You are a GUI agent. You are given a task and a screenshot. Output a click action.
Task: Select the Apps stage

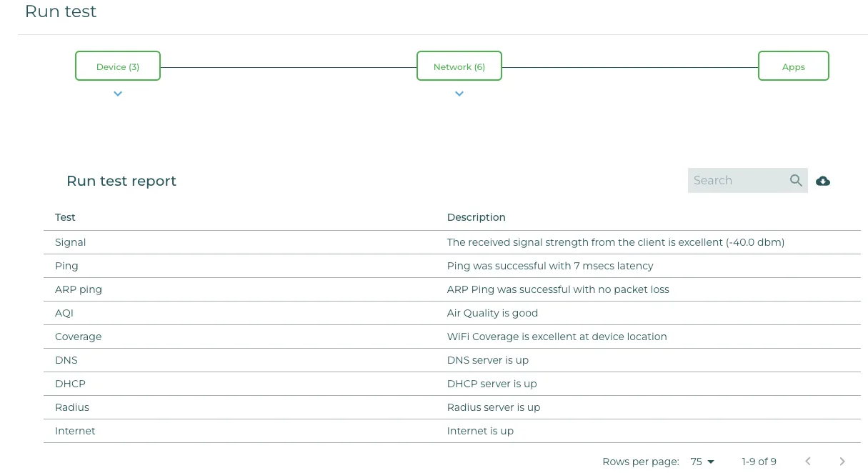point(794,66)
